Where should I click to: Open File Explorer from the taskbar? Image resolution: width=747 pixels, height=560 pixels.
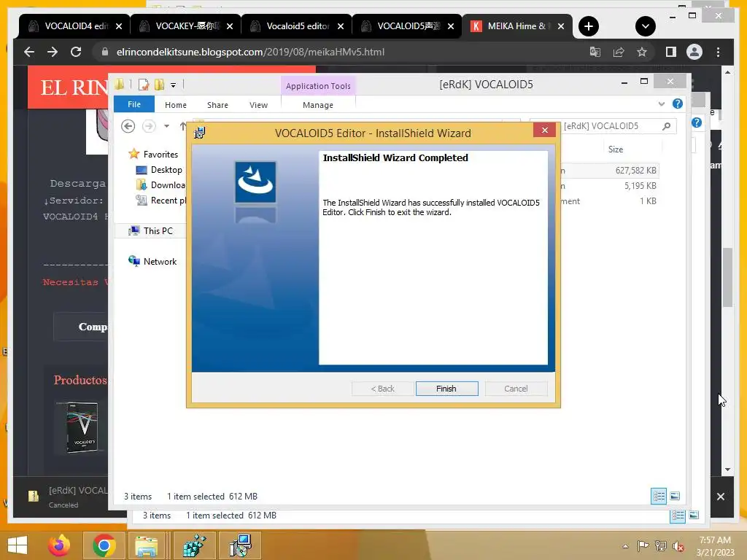146,545
